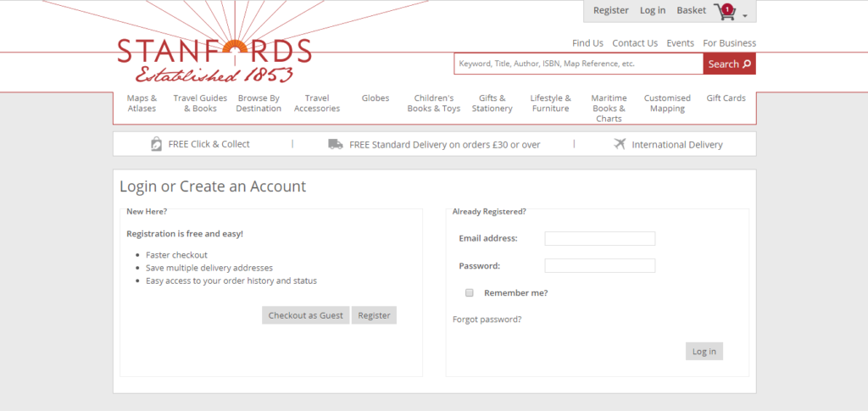Open the Maps & Atlases menu
Image resolution: width=868 pixels, height=411 pixels.
pos(142,103)
